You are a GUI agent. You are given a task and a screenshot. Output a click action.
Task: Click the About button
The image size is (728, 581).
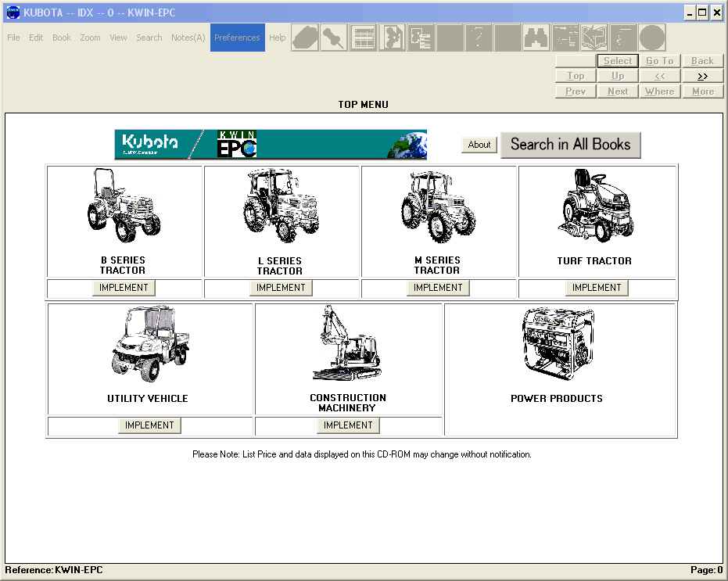[x=479, y=145]
